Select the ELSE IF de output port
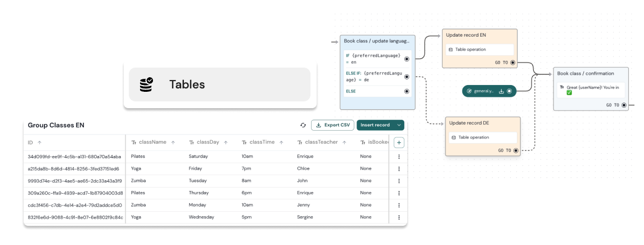The image size is (644, 245). tap(407, 76)
